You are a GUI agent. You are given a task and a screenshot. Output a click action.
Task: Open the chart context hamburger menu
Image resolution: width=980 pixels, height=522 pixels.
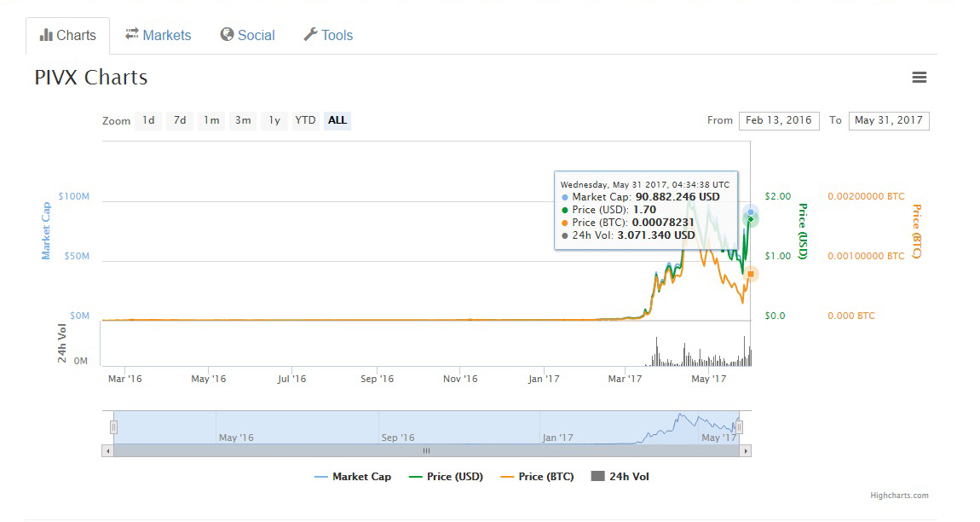click(919, 78)
